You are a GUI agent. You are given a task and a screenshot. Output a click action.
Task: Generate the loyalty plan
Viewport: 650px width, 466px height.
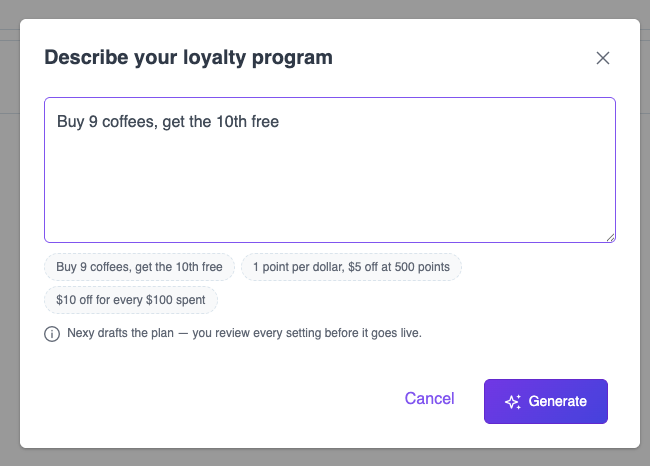[546, 401]
